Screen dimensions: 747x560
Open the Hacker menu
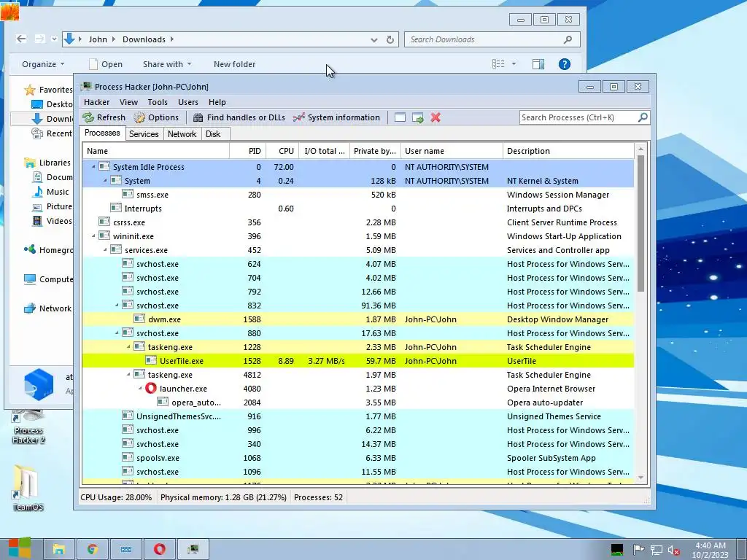point(97,102)
